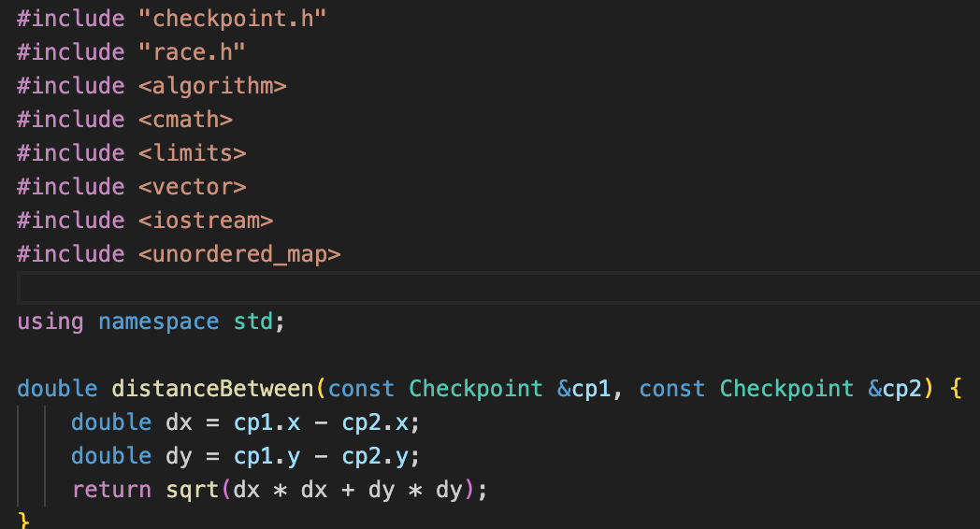Click the <cmath> header name
Screen dimensions: 980x529
click(186, 120)
